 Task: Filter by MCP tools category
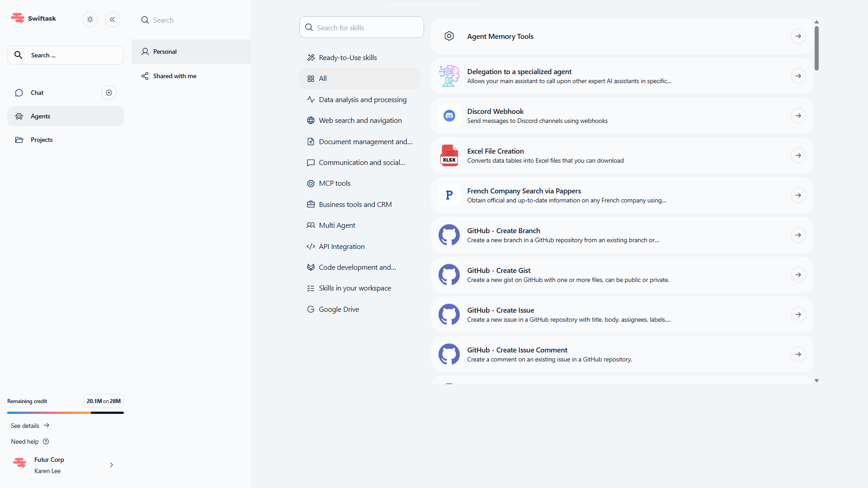[x=335, y=183]
